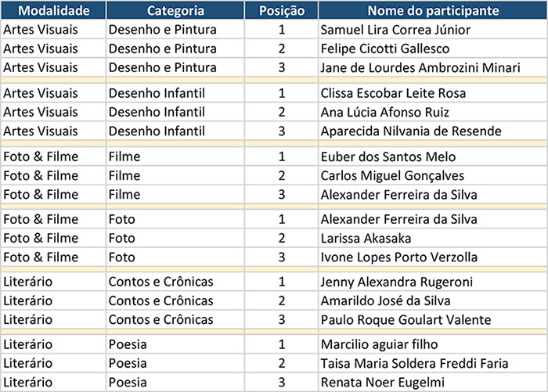Image resolution: width=548 pixels, height=392 pixels.
Task: Click the Modalidade column header
Action: pyautogui.click(x=52, y=11)
